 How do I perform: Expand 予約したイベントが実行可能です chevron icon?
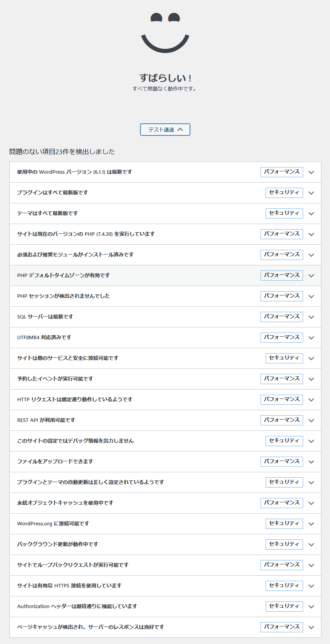[311, 379]
